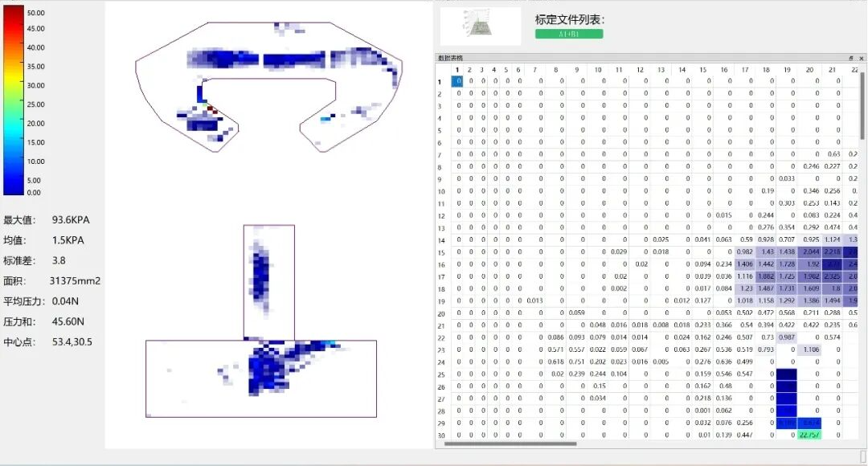
Task: Click the 数据表格 panel title
Action: pos(450,58)
